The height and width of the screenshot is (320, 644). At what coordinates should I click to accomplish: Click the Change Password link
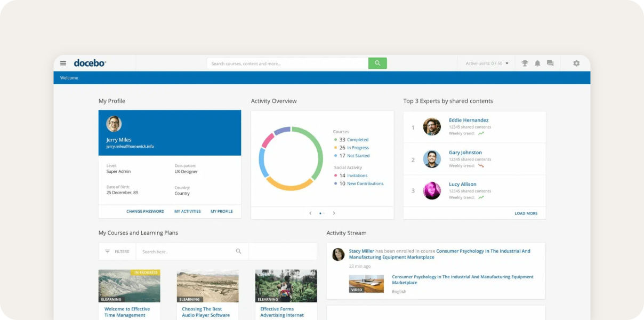pos(145,212)
